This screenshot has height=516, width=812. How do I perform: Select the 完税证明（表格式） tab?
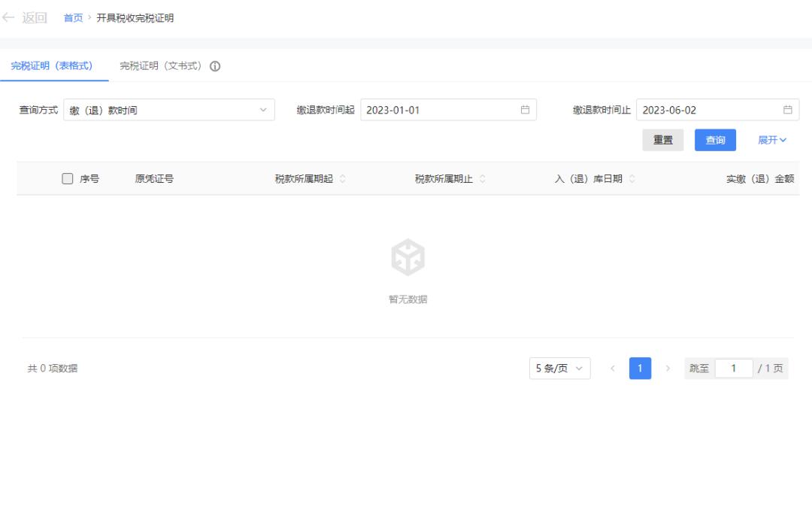tap(52, 66)
